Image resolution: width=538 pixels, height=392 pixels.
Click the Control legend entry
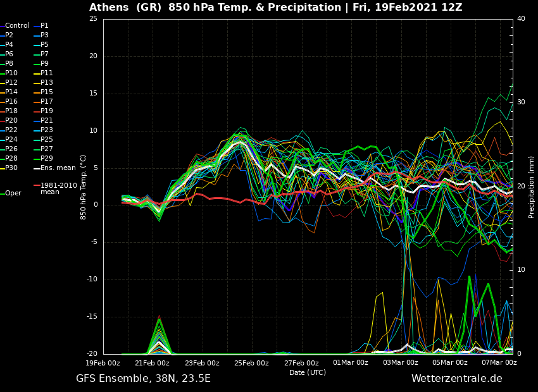(x=17, y=26)
